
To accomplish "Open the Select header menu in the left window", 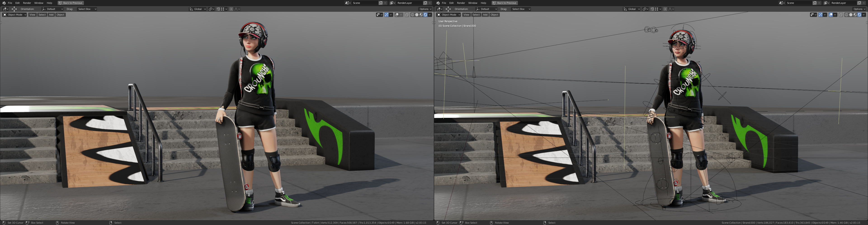I will [42, 15].
